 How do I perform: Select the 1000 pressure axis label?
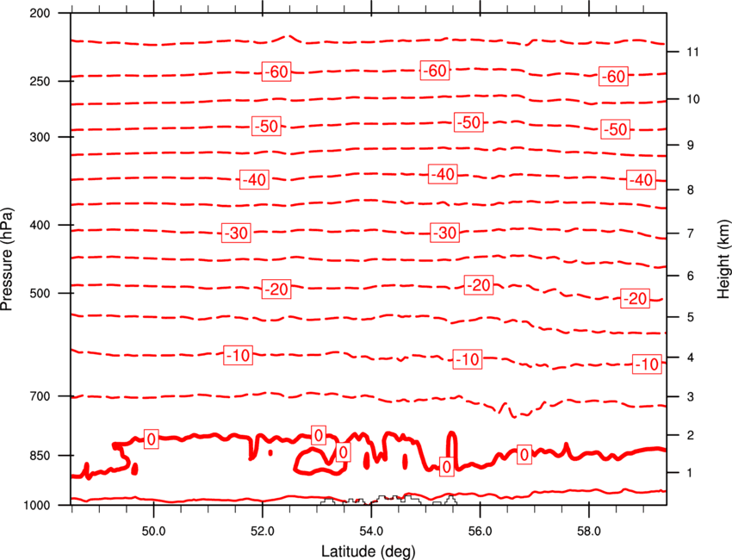pyautogui.click(x=37, y=505)
